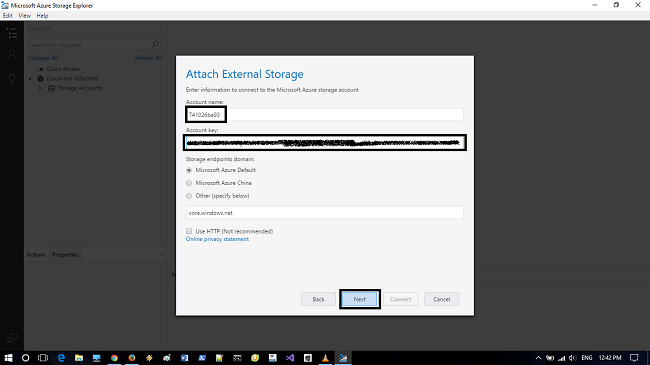Screen dimensions: 650x365
Task: Cancel the Attach External Storage dialog
Action: tap(441, 299)
